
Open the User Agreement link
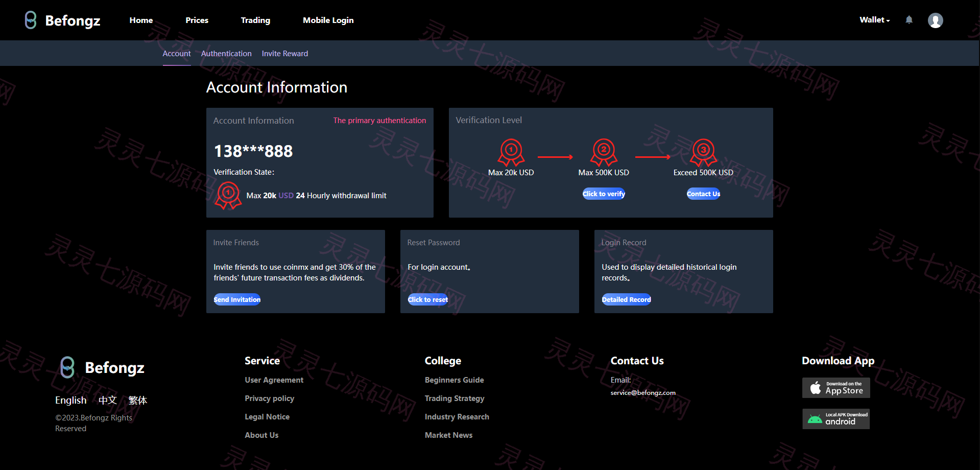click(x=274, y=380)
